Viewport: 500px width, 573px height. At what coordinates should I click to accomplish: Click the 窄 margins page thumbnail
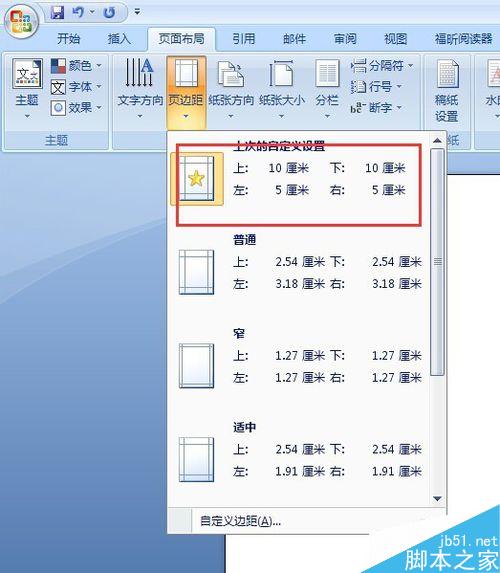pyautogui.click(x=197, y=366)
